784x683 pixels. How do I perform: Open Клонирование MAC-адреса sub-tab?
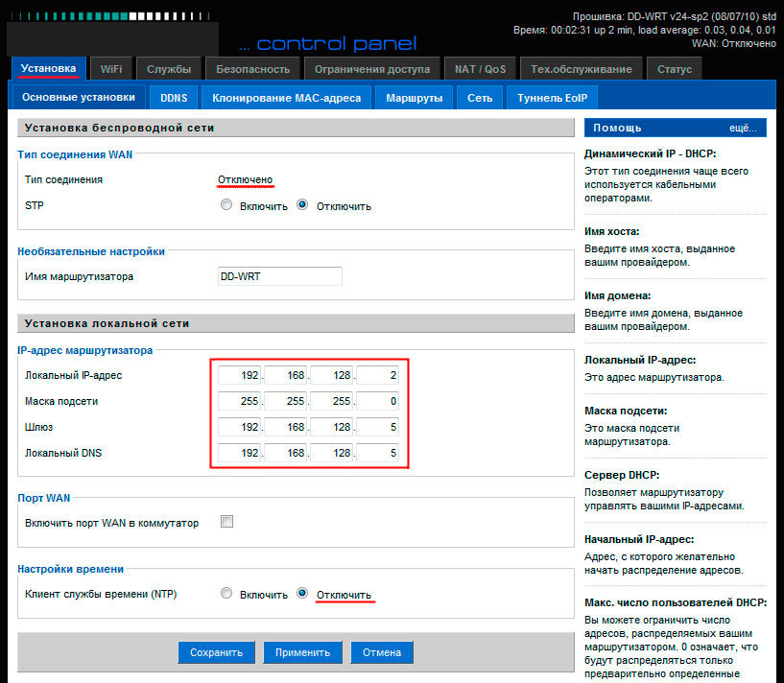click(286, 98)
